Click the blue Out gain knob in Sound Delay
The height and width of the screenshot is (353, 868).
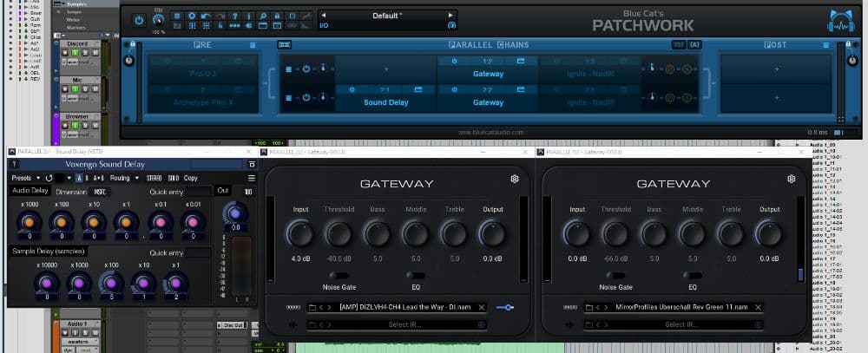click(x=235, y=214)
